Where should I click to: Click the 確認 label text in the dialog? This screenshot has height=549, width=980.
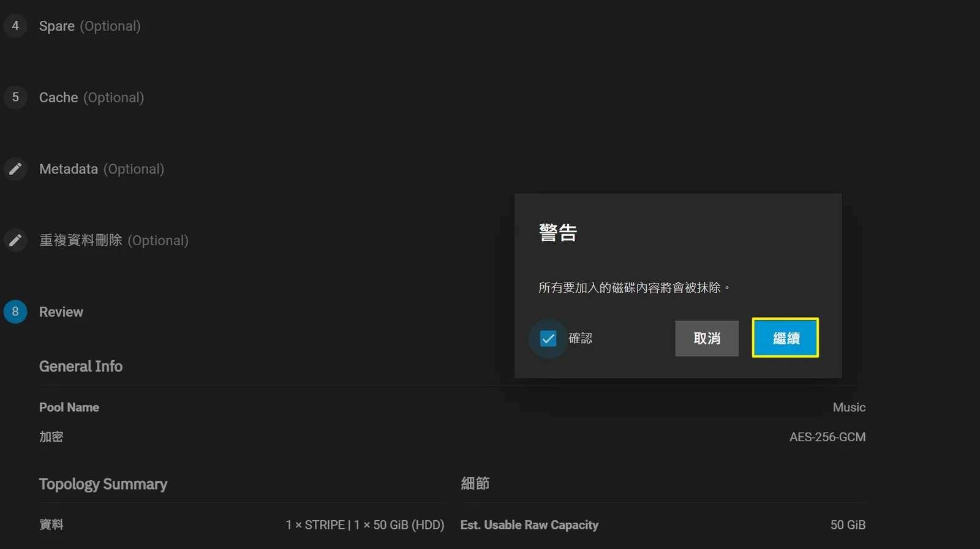pos(580,338)
